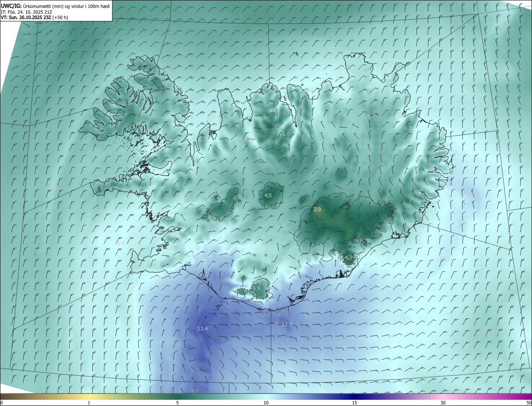The width and height of the screenshot is (532, 406).
Task: Click the initial time line 'IT: Fös. 24. 10. 2025 21Z'
Action: point(26,12)
